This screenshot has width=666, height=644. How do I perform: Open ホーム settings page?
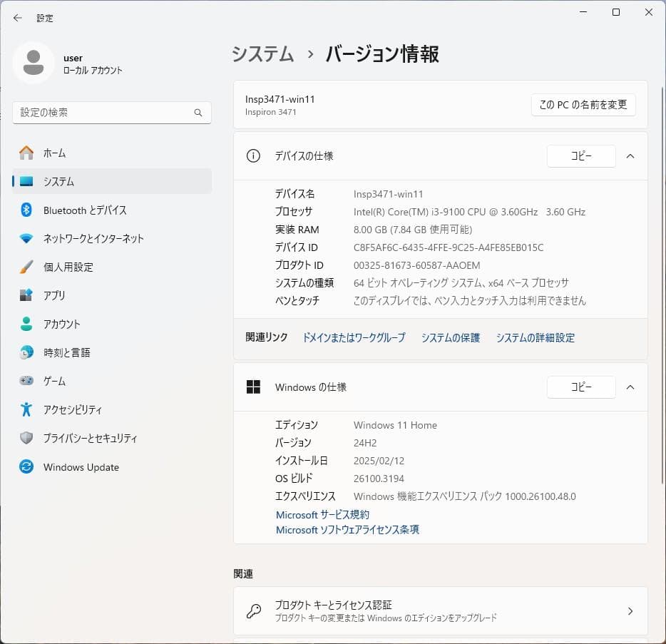[x=112, y=153]
